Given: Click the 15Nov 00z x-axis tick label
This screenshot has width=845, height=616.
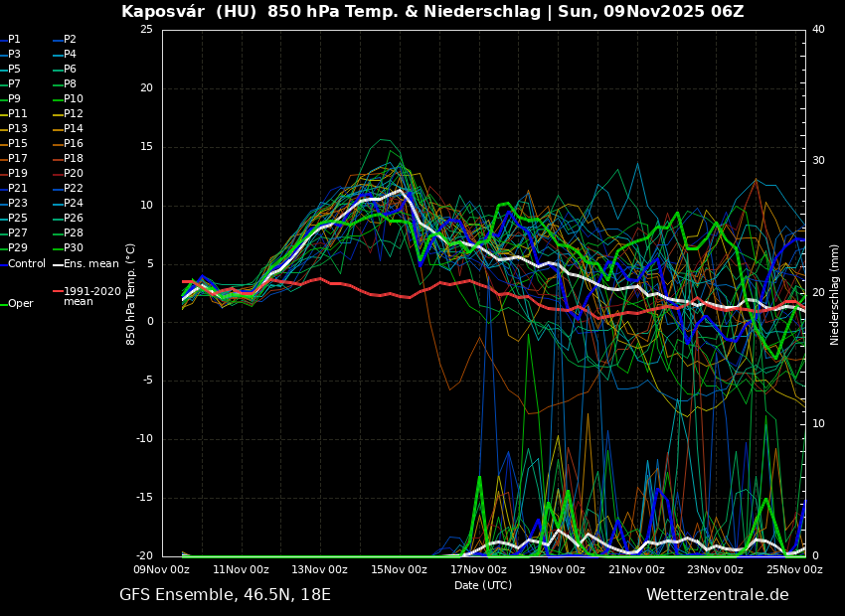Looking at the screenshot, I should click(400, 570).
